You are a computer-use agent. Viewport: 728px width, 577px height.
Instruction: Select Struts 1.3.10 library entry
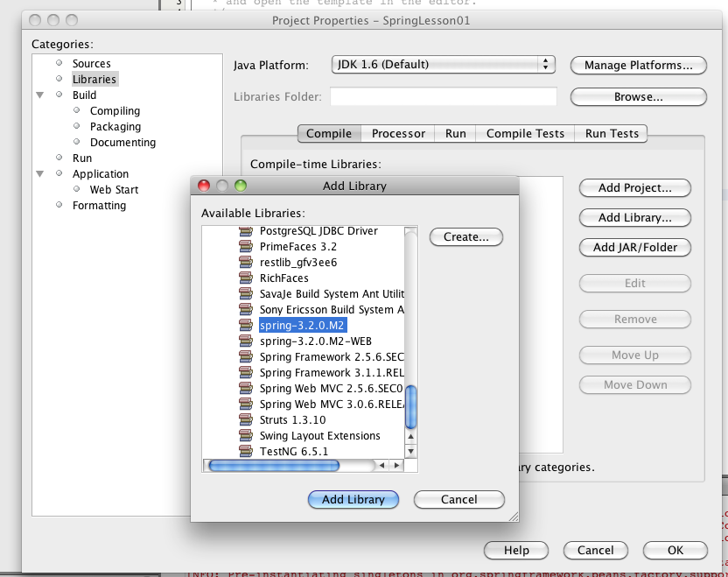(292, 420)
